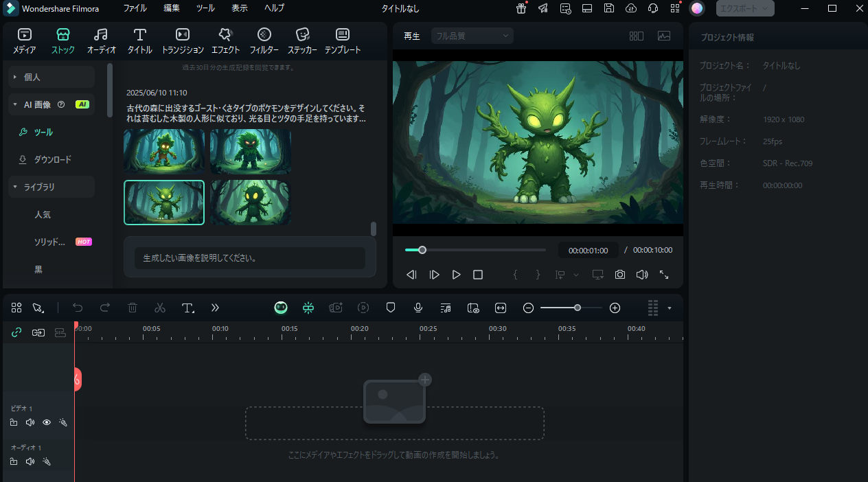The width and height of the screenshot is (868, 482).
Task: Add text with the T tool
Action: (188, 308)
